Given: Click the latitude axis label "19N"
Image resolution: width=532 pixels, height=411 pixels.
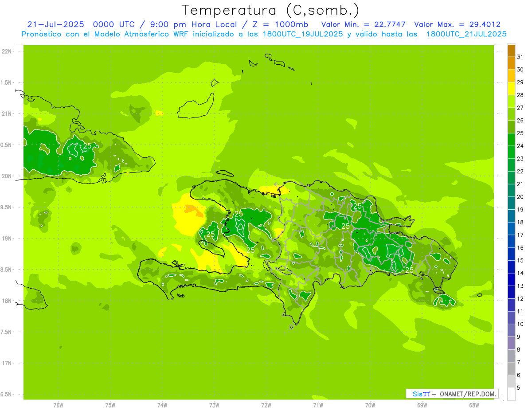Looking at the screenshot, I should 7,238.
